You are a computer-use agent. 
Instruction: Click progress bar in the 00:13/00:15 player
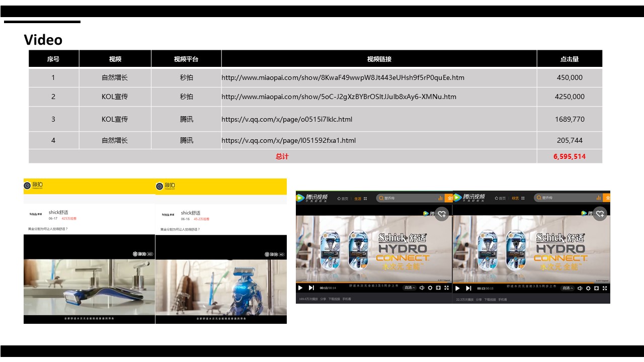531,283
